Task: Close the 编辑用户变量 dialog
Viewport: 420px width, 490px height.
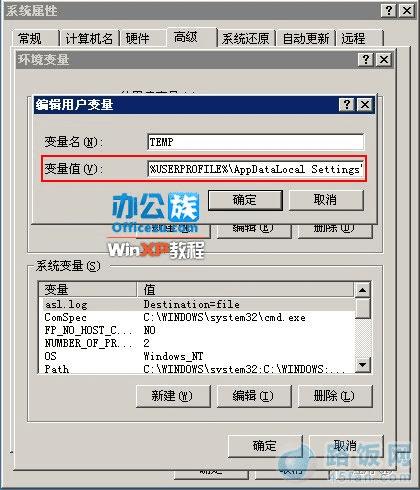Action: pyautogui.click(x=365, y=105)
